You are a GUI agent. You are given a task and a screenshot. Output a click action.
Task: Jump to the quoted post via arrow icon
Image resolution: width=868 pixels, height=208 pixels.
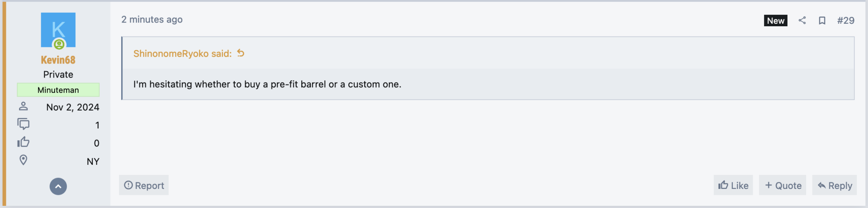pos(241,53)
